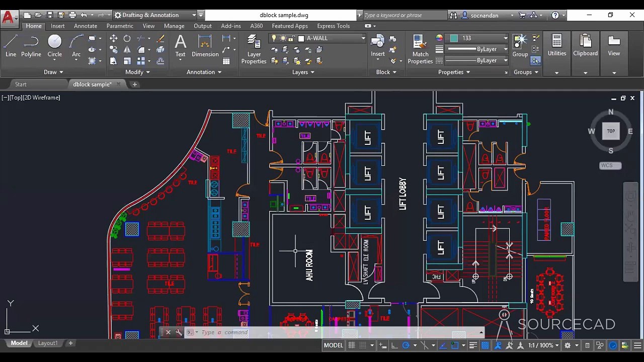Expand the Layers panel

[x=303, y=72]
